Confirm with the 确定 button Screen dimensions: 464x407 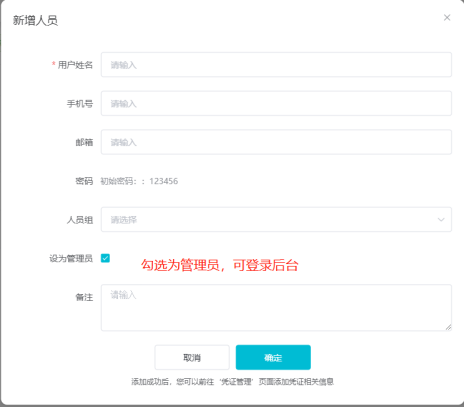coord(273,357)
